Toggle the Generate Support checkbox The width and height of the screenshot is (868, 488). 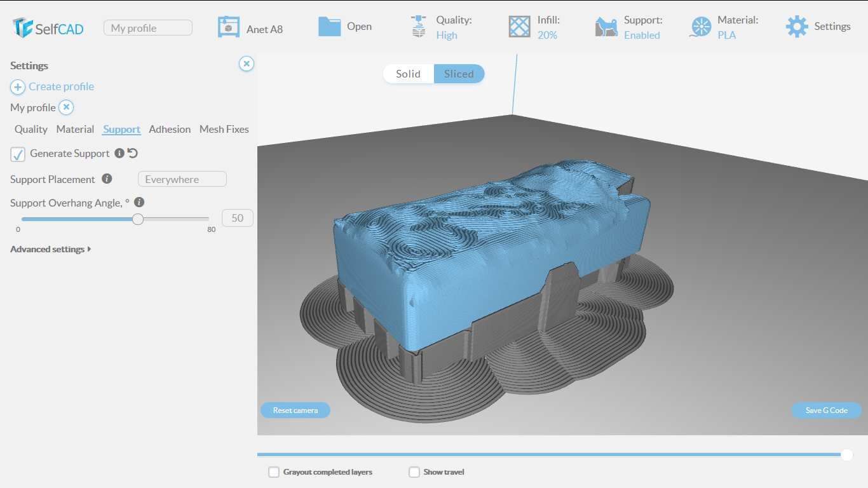18,154
